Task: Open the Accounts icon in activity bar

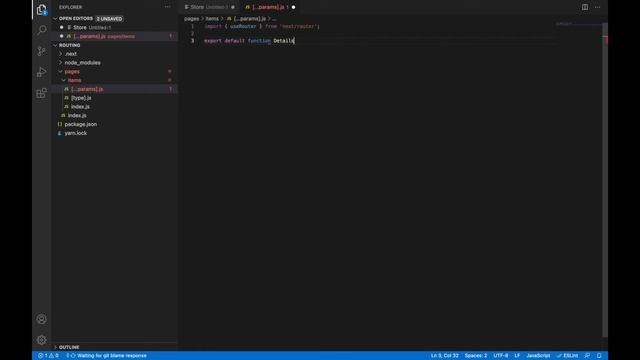Action: pos(41,319)
